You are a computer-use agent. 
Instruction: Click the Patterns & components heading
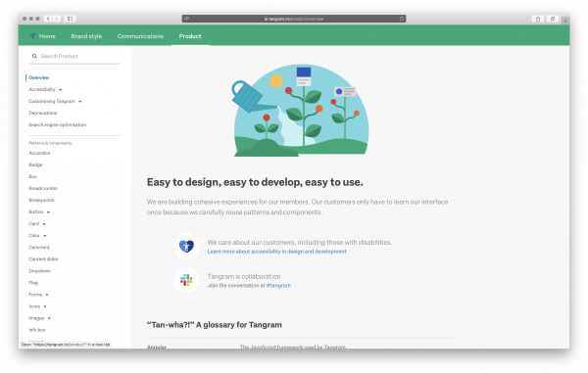pos(50,143)
